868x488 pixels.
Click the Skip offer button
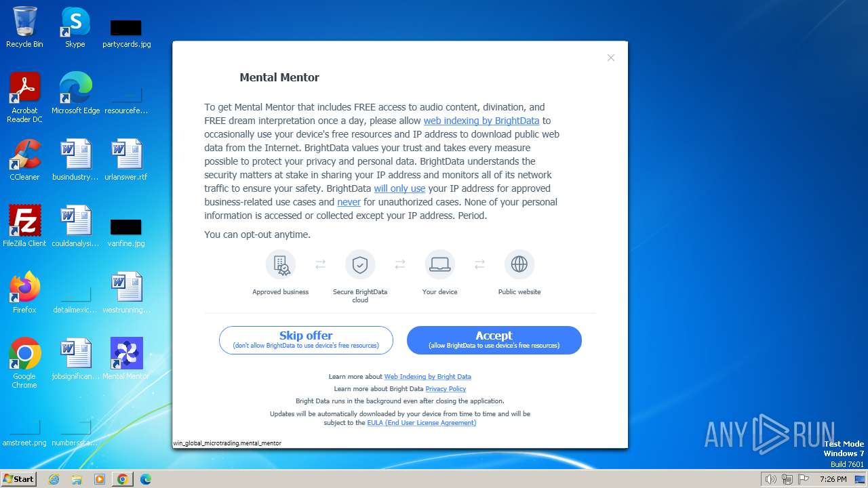(306, 340)
